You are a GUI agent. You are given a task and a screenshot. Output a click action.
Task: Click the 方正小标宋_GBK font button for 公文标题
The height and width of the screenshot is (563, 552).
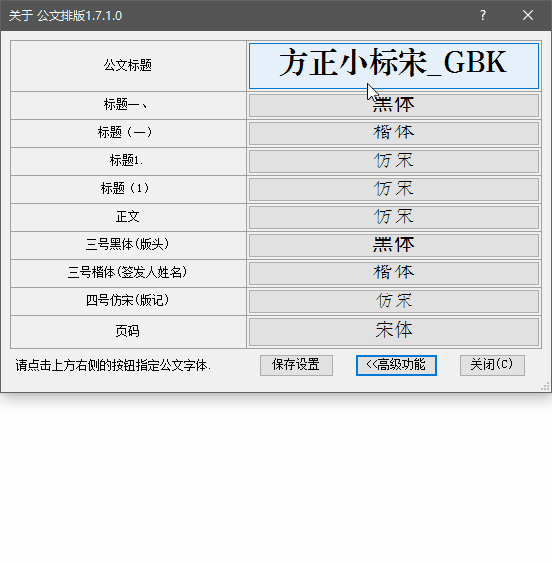[394, 66]
